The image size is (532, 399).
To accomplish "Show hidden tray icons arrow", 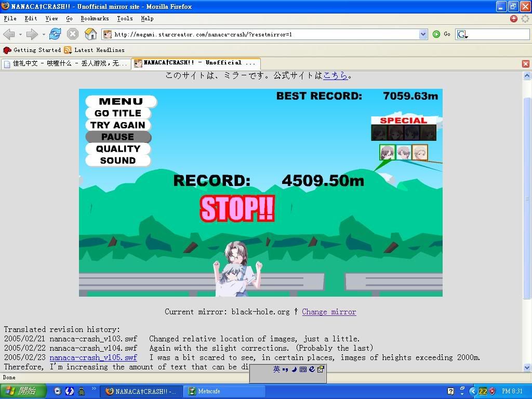I will click(473, 391).
